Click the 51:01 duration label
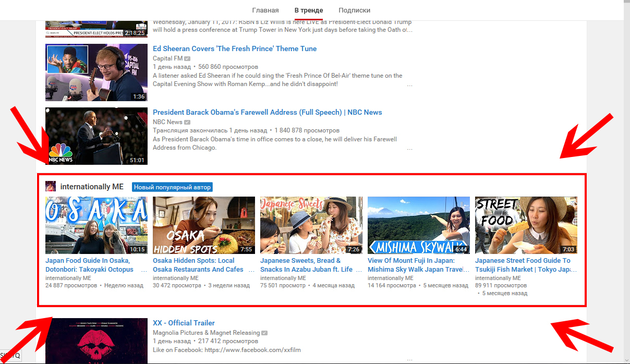The height and width of the screenshot is (364, 630). pyautogui.click(x=137, y=160)
